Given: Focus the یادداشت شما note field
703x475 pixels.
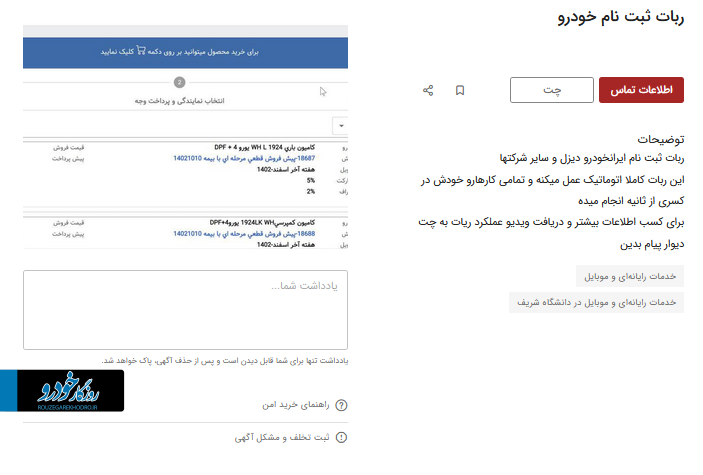Looking at the screenshot, I should 185,309.
